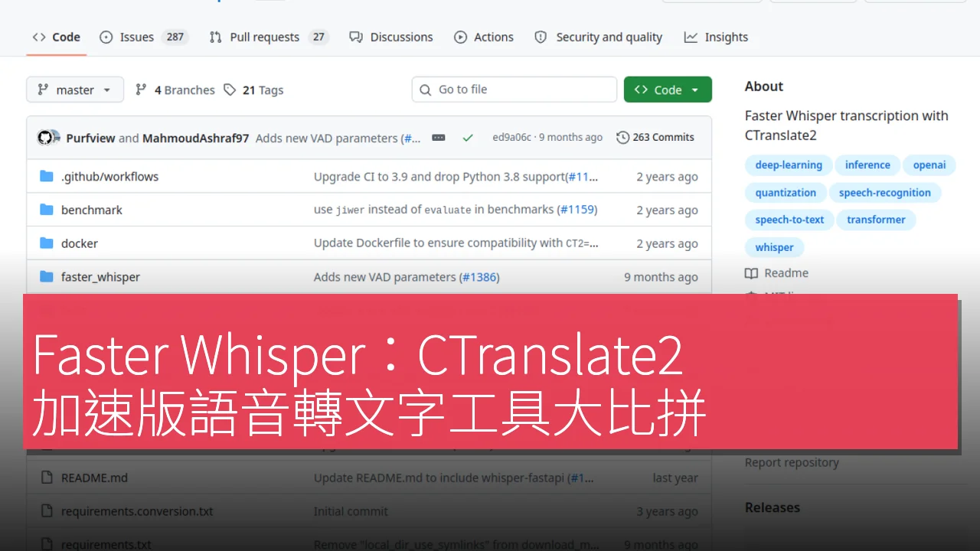Select the openai topic tag
980x551 pixels.
point(929,165)
